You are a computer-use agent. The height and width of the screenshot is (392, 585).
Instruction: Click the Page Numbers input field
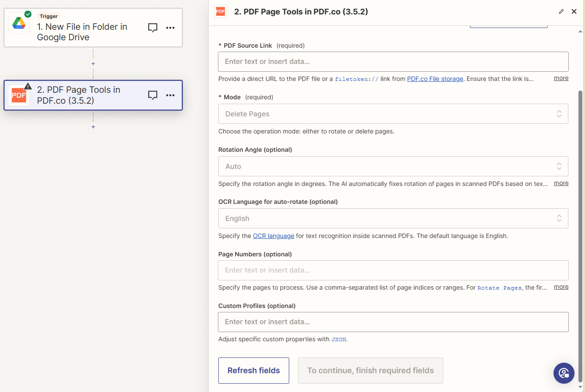(393, 270)
